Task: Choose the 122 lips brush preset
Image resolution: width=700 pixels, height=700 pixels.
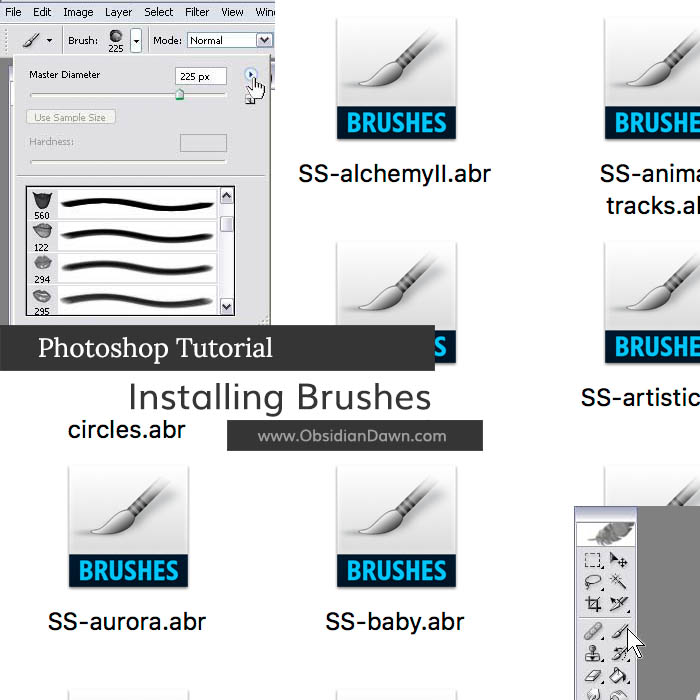Action: tap(122, 236)
